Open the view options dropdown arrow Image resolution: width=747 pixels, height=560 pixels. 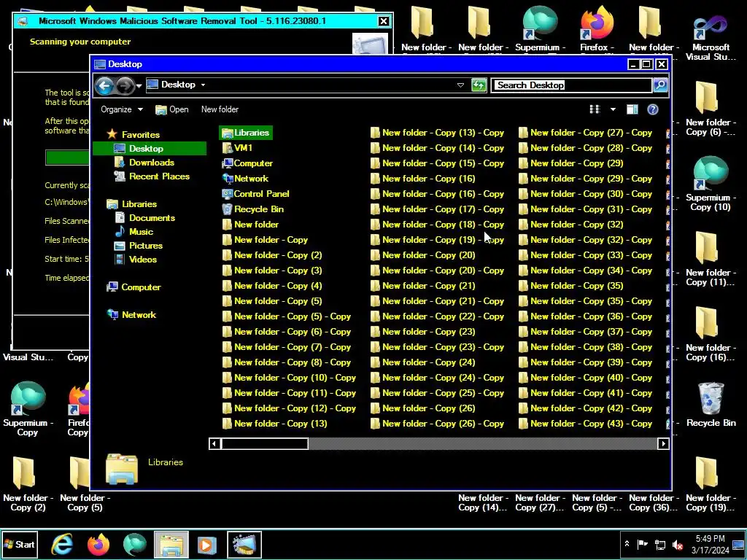[x=613, y=109]
